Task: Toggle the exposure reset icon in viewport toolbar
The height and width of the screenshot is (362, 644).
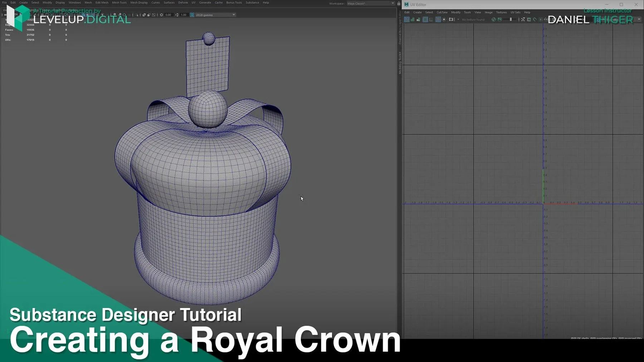Action: coord(161,15)
